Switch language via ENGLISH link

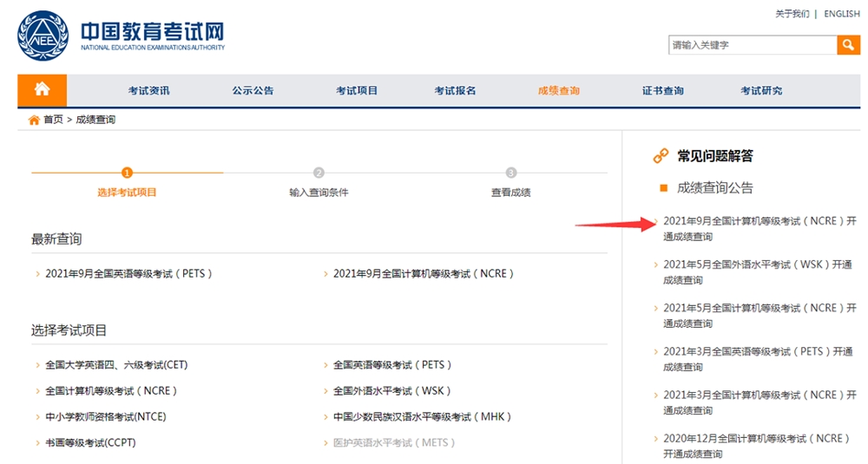pyautogui.click(x=842, y=14)
